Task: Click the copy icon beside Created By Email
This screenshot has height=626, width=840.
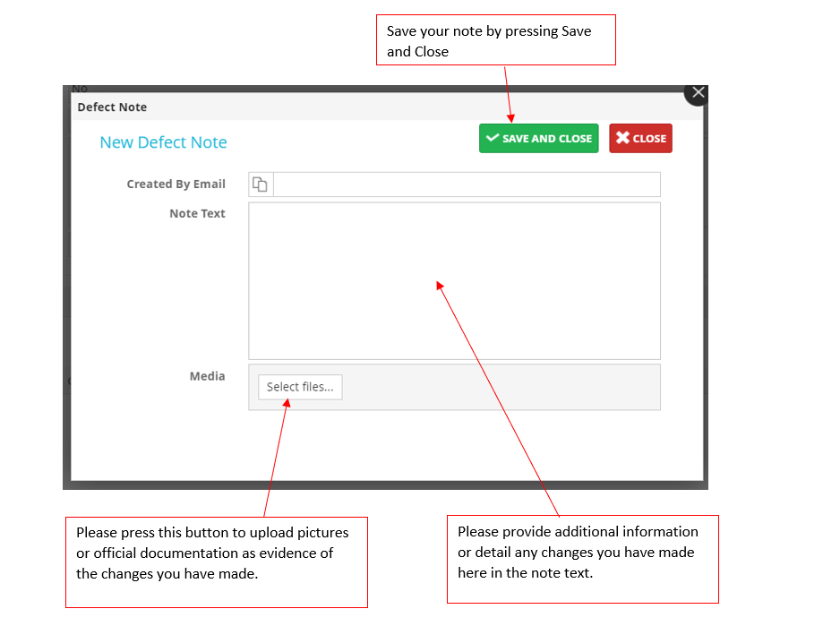Action: 260,184
